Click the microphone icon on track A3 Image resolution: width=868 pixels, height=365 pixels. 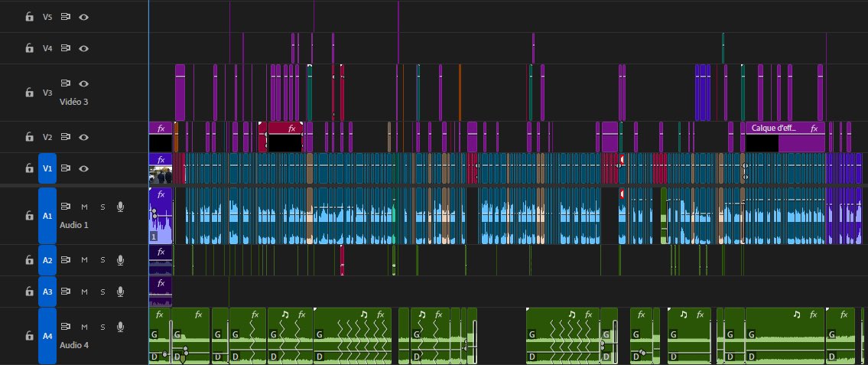click(x=120, y=292)
